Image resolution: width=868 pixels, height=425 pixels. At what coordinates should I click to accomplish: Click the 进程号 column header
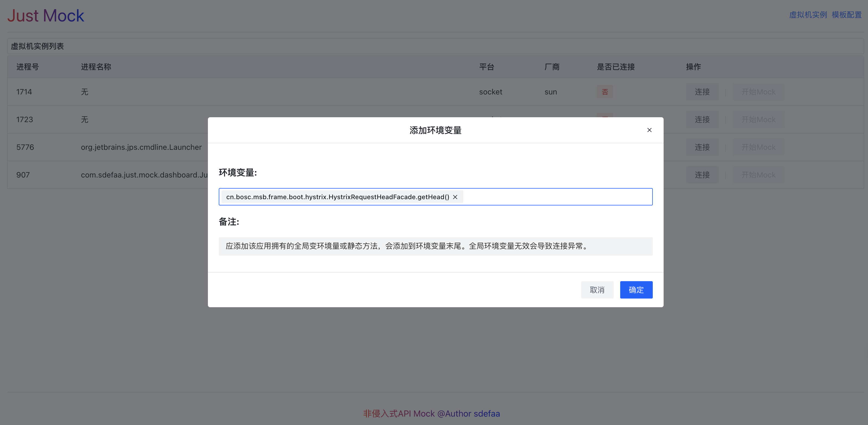click(28, 67)
